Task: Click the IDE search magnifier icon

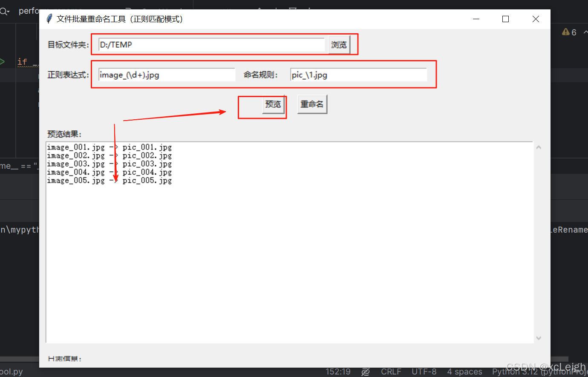Action: click(x=4, y=12)
